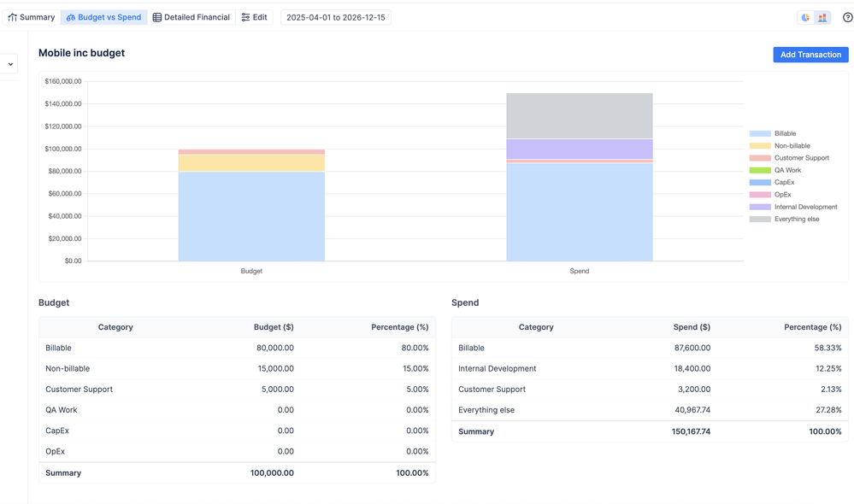
Task: Toggle OpEx legend entry
Action: click(x=770, y=194)
